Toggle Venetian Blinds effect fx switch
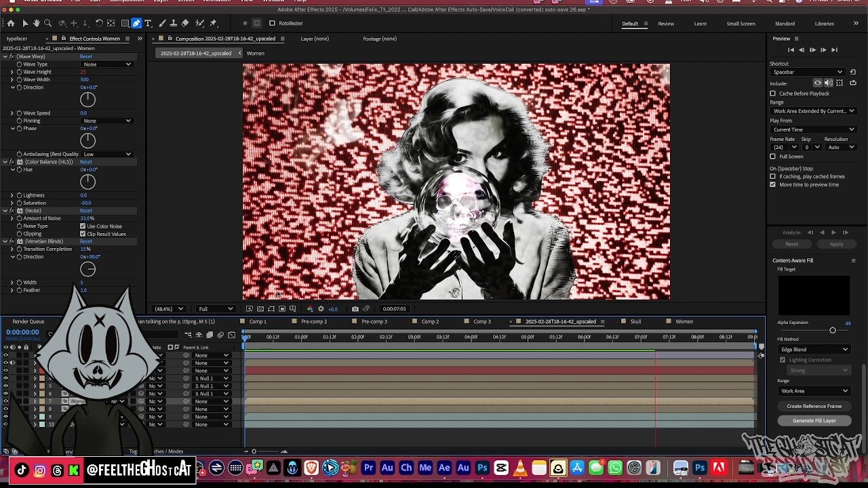868x488 pixels. pos(12,241)
